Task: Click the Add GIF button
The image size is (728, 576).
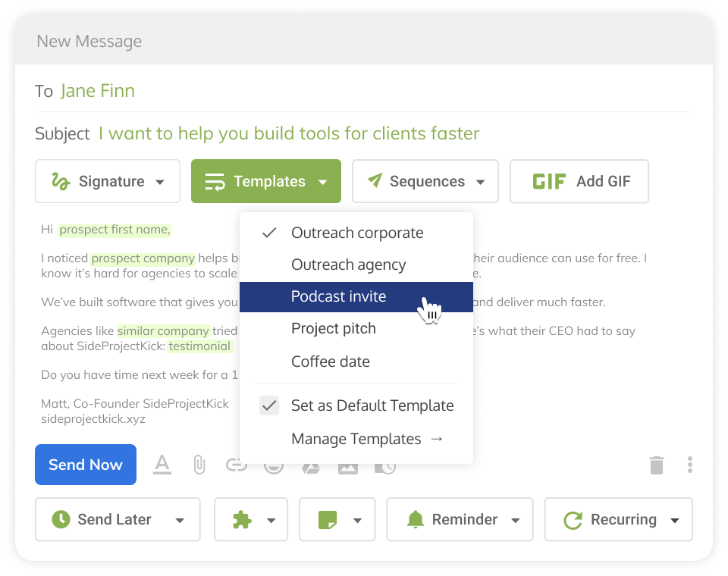Action: (x=579, y=181)
